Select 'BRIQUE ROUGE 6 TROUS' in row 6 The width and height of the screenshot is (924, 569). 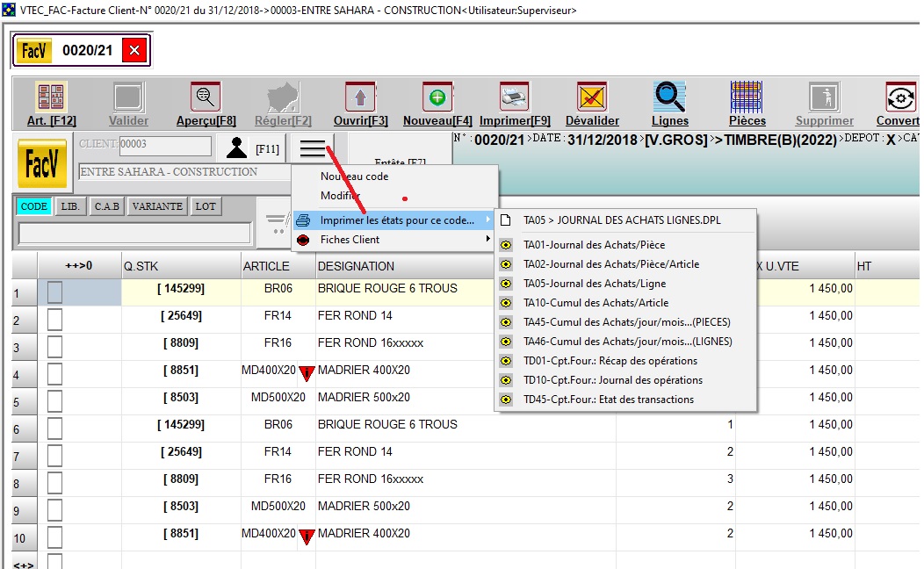(x=387, y=425)
